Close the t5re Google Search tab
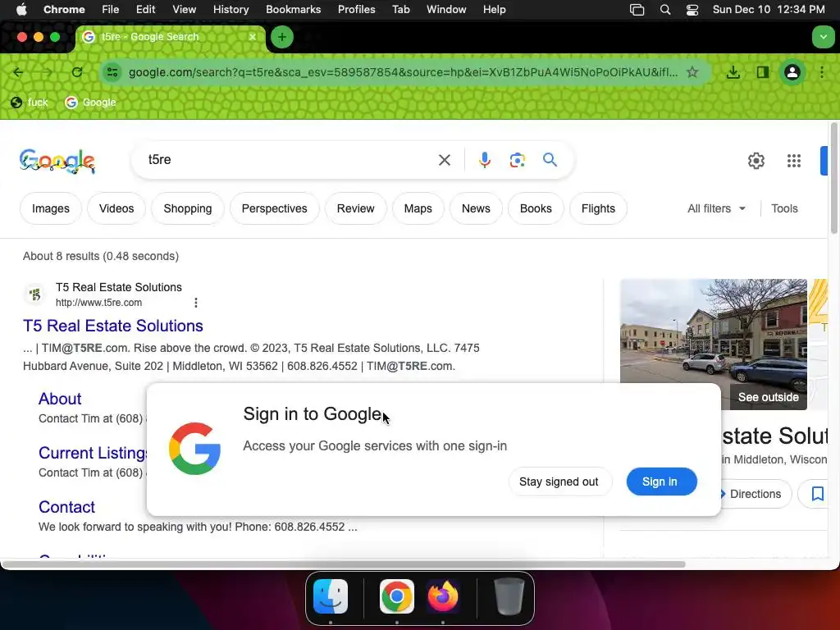This screenshot has width=840, height=630. click(253, 37)
